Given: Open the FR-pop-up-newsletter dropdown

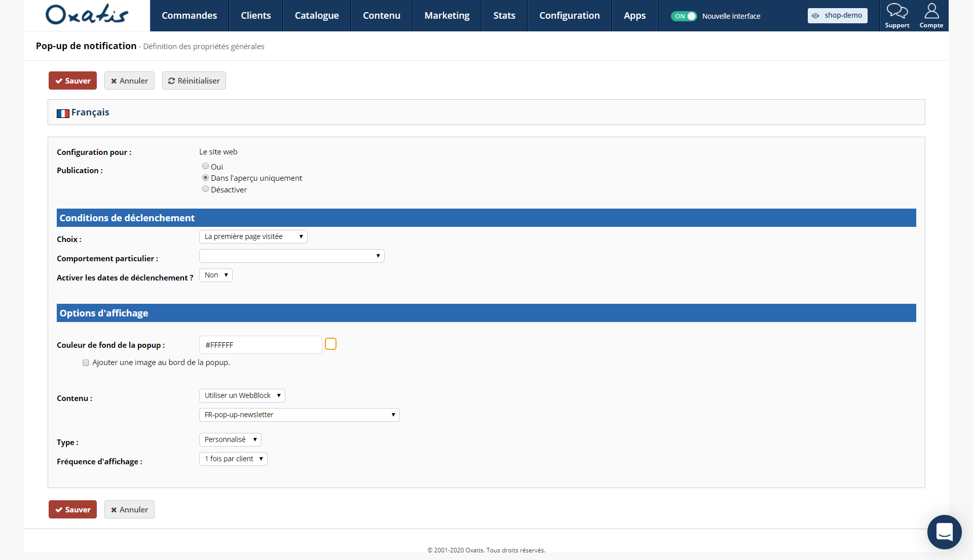Looking at the screenshot, I should coord(299,415).
